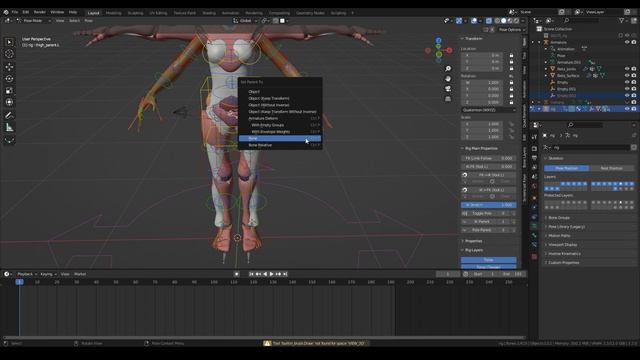Image resolution: width=640 pixels, height=360 pixels.
Task: Toggle viewport overlays icon
Action: point(474,20)
